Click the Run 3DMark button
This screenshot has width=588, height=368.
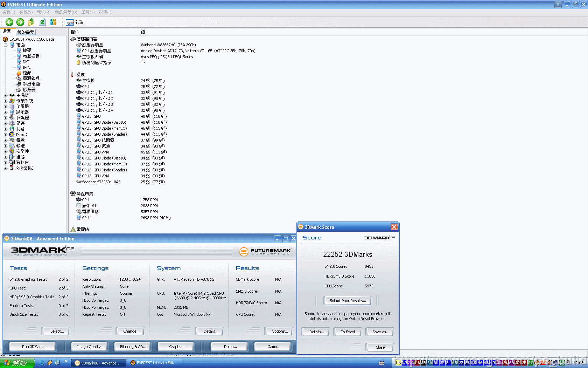(32, 347)
